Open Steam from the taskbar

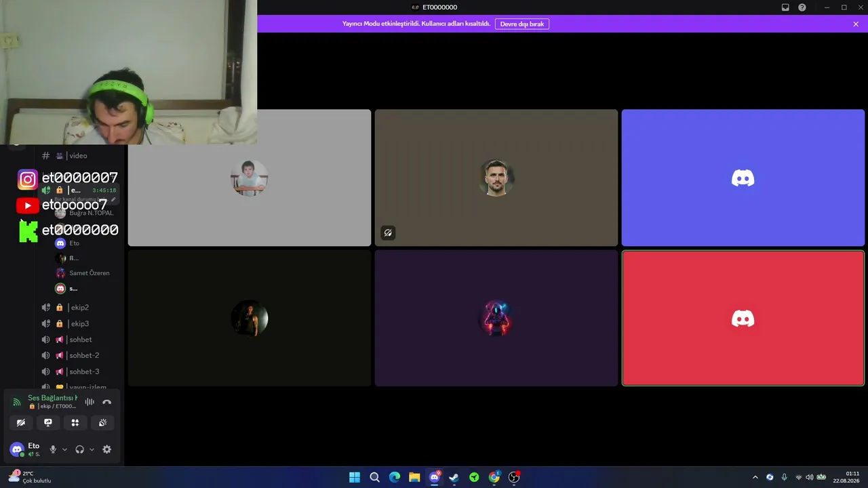click(454, 477)
